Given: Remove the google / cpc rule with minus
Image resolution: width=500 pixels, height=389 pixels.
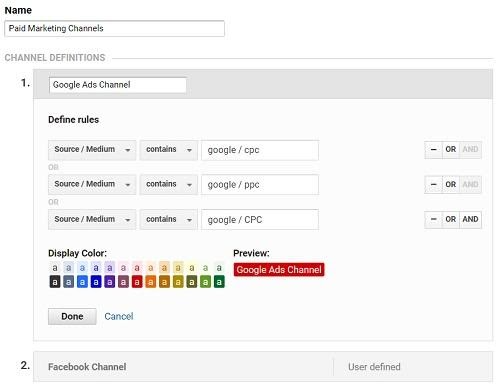Looking at the screenshot, I should click(x=433, y=149).
